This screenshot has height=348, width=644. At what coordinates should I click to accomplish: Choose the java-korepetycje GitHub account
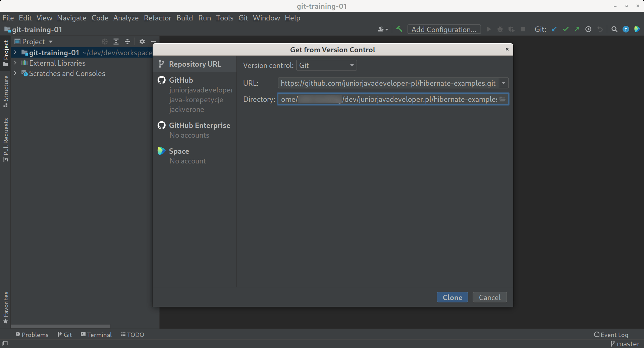[x=196, y=100]
